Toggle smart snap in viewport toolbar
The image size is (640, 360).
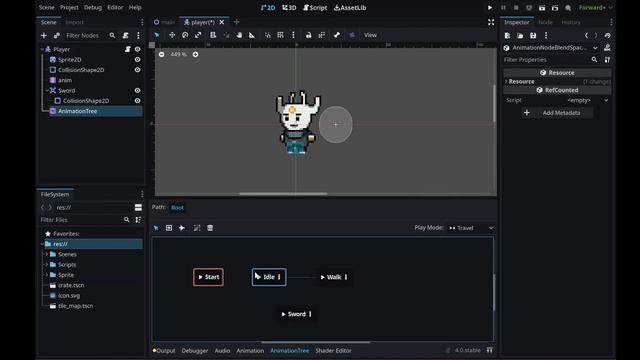pos(267,35)
